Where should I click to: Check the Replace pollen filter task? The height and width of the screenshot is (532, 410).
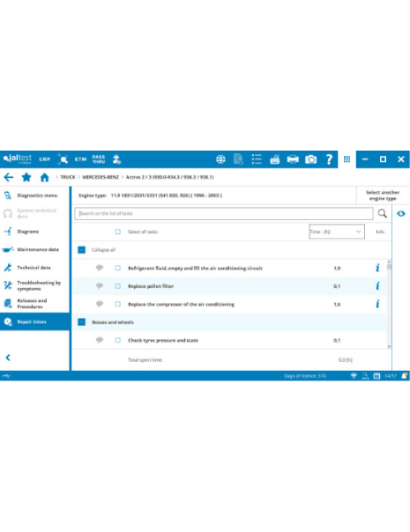[117, 286]
